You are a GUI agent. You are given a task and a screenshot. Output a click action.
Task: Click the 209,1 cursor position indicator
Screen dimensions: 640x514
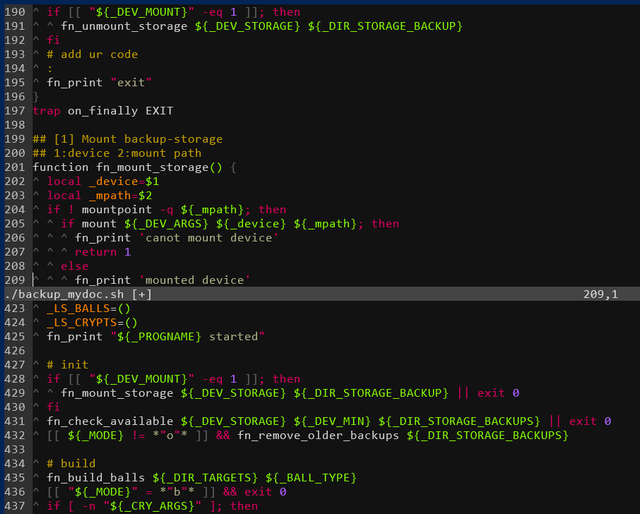pyautogui.click(x=600, y=295)
